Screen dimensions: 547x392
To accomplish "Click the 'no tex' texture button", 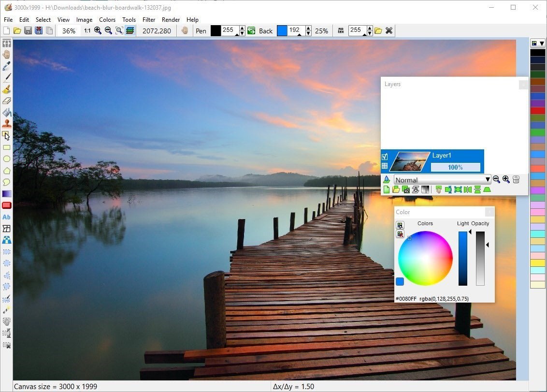I will click(341, 31).
